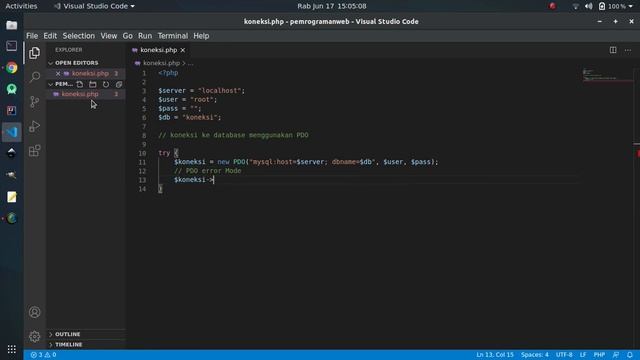This screenshot has height=360, width=640.
Task: Open errors and warnings status indicator
Action: [x=43, y=355]
